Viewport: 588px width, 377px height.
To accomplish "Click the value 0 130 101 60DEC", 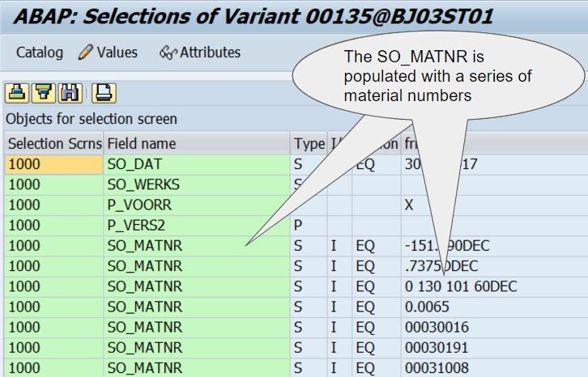I will (x=461, y=286).
